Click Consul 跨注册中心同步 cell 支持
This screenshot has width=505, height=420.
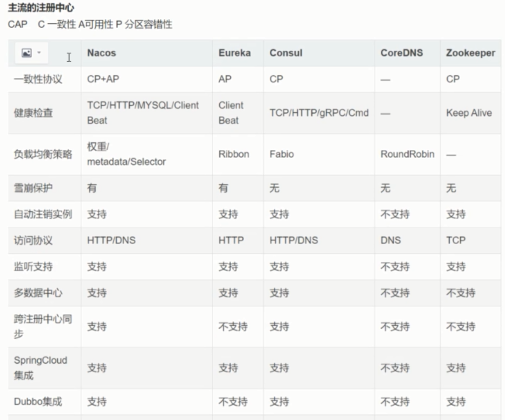[279, 327]
